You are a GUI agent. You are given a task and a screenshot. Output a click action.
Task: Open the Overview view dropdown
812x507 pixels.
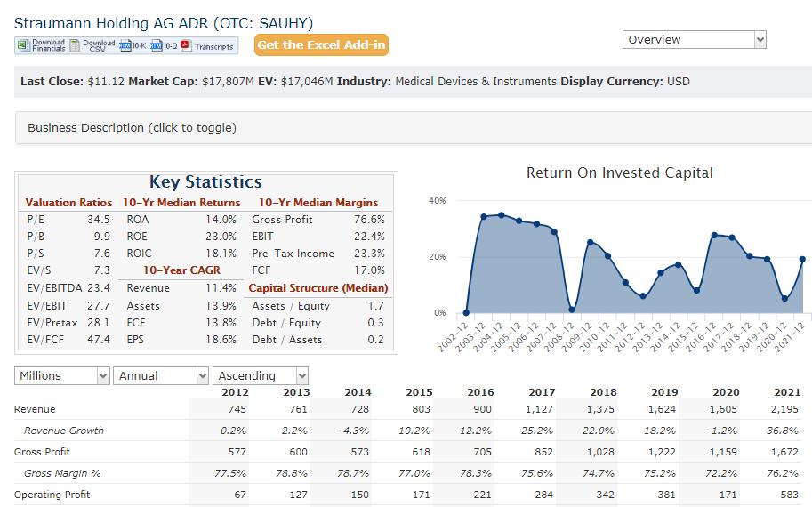(694, 40)
